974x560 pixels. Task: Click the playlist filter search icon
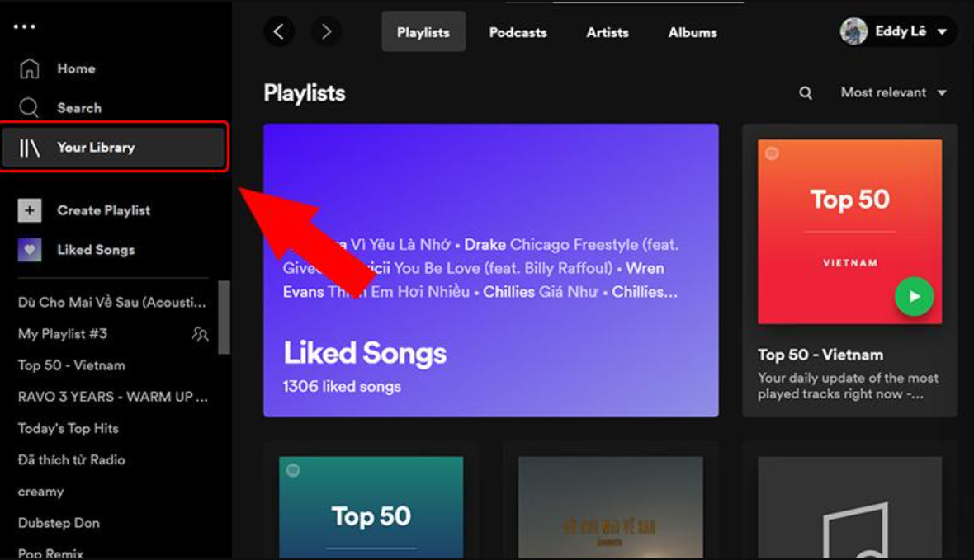[806, 93]
